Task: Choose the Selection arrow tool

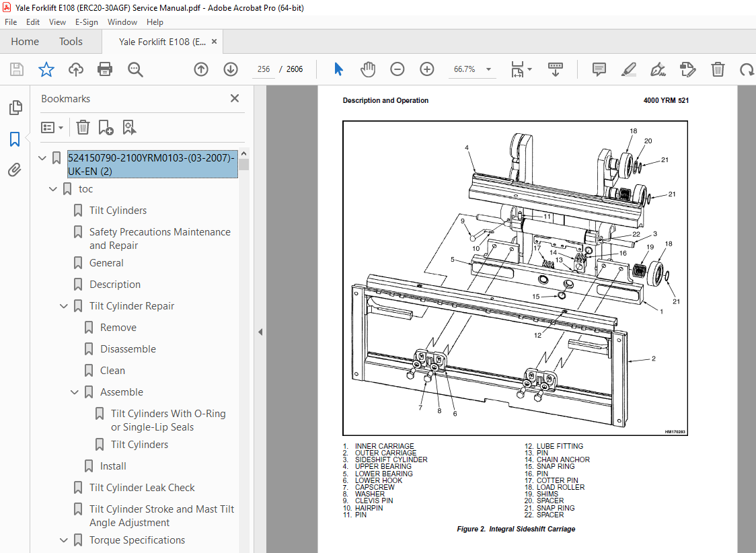Action: pyautogui.click(x=338, y=69)
